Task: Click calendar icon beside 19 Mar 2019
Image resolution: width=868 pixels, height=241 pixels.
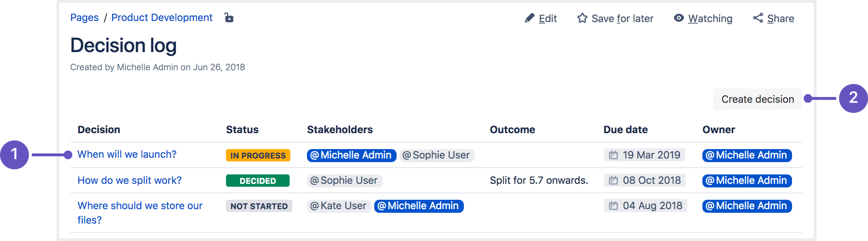Action: [613, 155]
